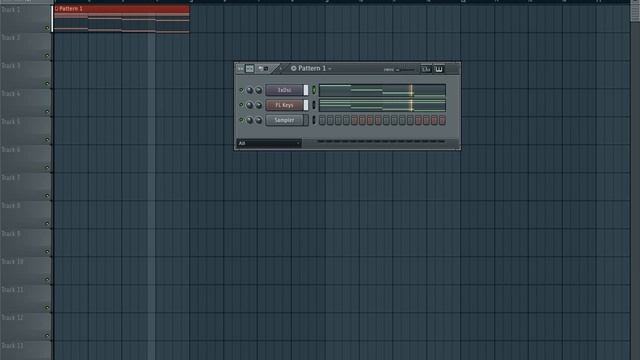Open the Pattern 1 selector dropdown
This screenshot has width=640, height=360.
[x=311, y=69]
